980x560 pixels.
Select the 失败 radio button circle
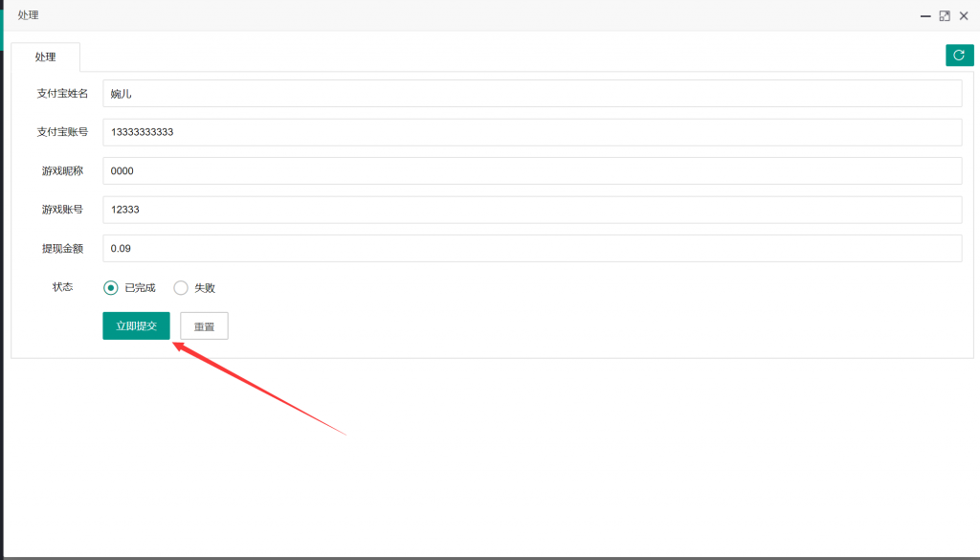pyautogui.click(x=181, y=287)
